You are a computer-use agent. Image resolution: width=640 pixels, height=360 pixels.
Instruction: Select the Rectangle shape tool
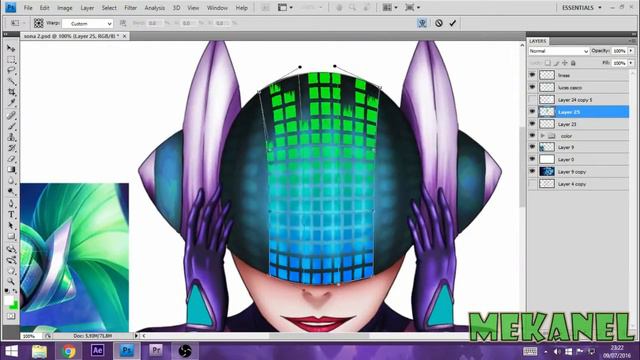coord(11,237)
